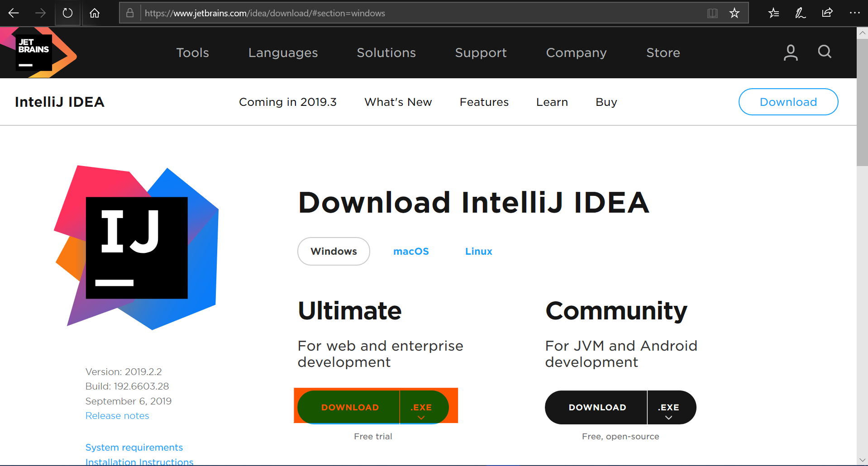Open the browser Settings and more menu
This screenshot has width=868, height=466.
[x=854, y=13]
